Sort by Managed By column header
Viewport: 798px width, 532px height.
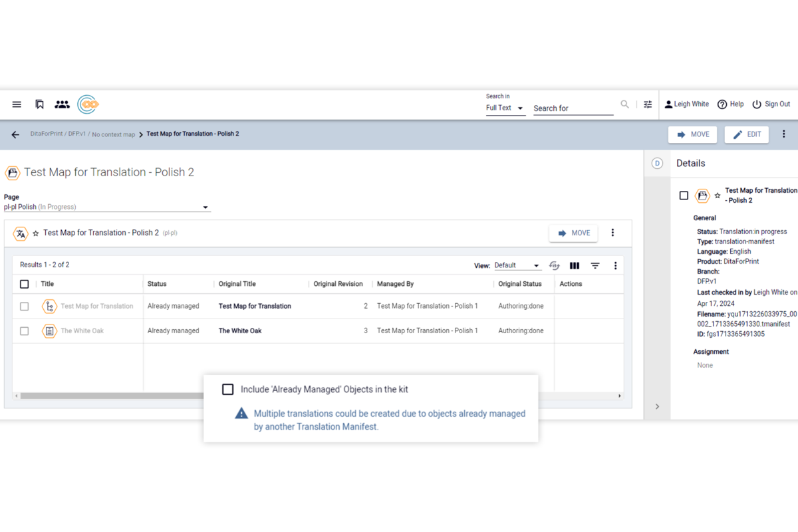click(395, 284)
